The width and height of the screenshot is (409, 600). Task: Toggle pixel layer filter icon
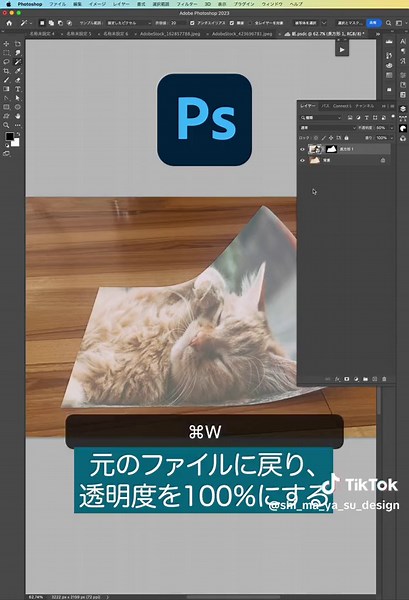tap(350, 118)
